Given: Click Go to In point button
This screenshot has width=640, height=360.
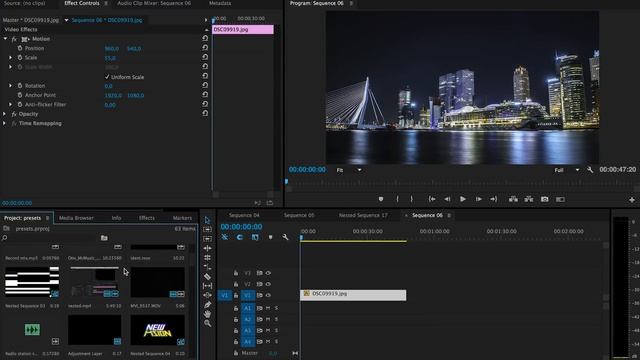Looking at the screenshot, I should [431, 199].
